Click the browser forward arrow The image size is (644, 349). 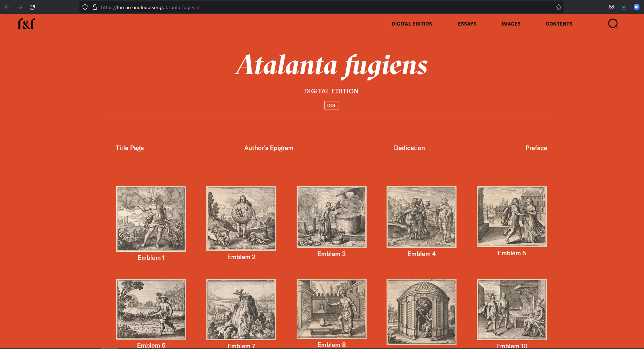tap(20, 7)
